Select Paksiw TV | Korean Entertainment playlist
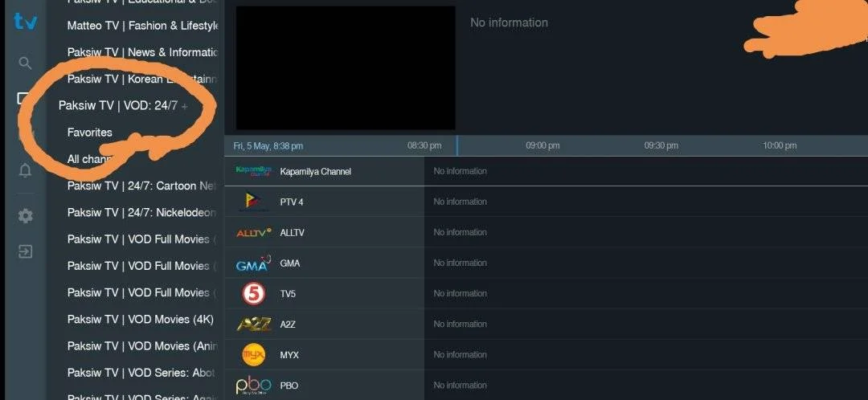This screenshot has height=400, width=868. click(142, 79)
